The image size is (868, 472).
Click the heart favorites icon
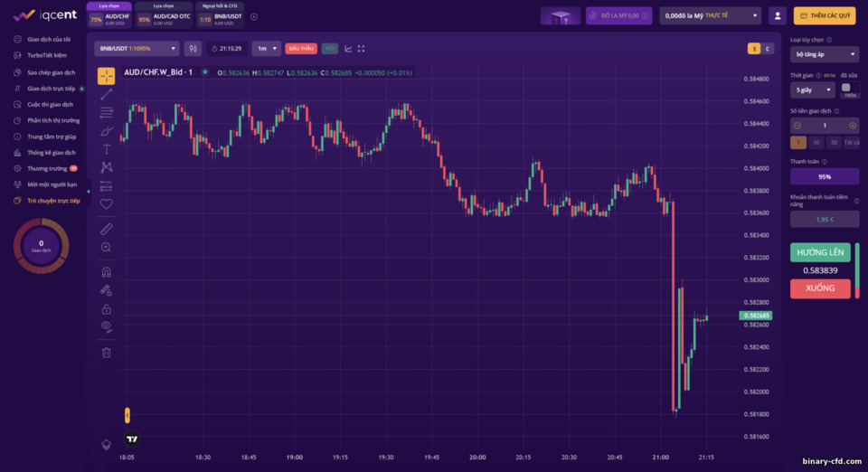107,203
